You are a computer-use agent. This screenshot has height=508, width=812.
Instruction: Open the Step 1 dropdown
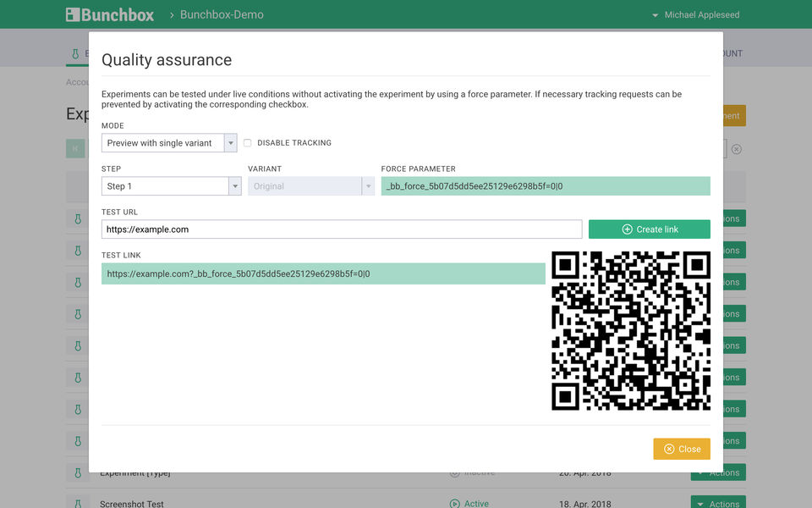coord(172,186)
